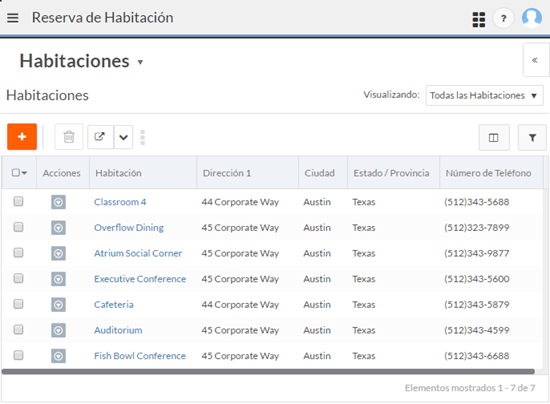Open the help question mark

503,18
